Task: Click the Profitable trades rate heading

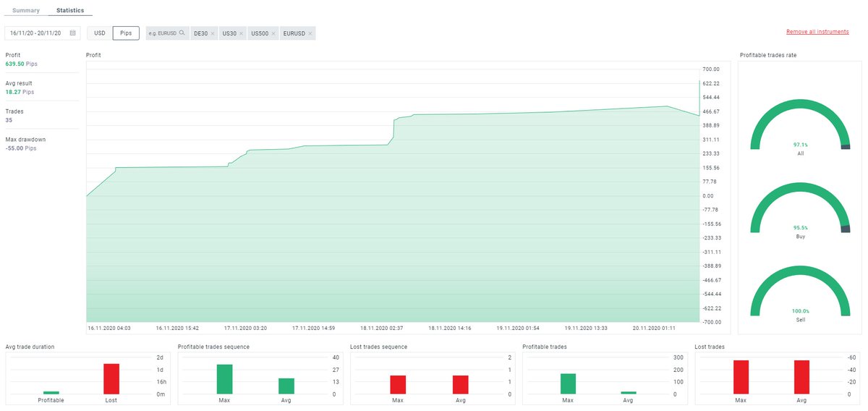Action: click(768, 55)
